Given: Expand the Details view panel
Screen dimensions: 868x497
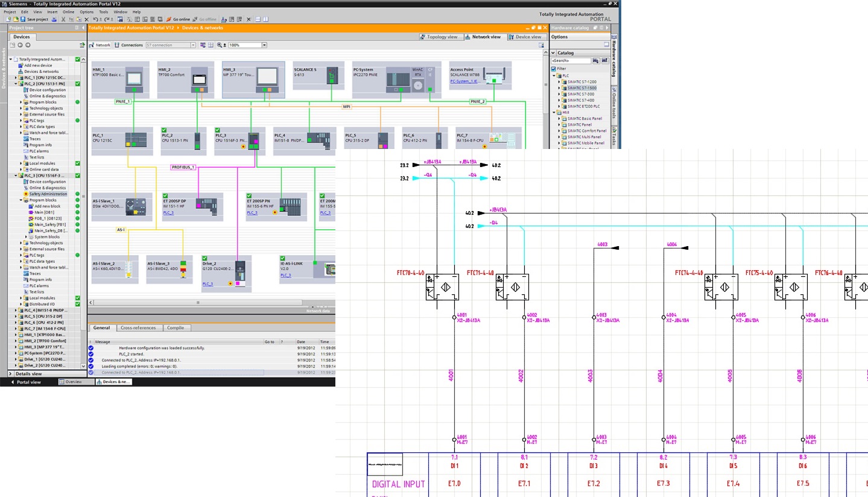Looking at the screenshot, I should (10, 374).
